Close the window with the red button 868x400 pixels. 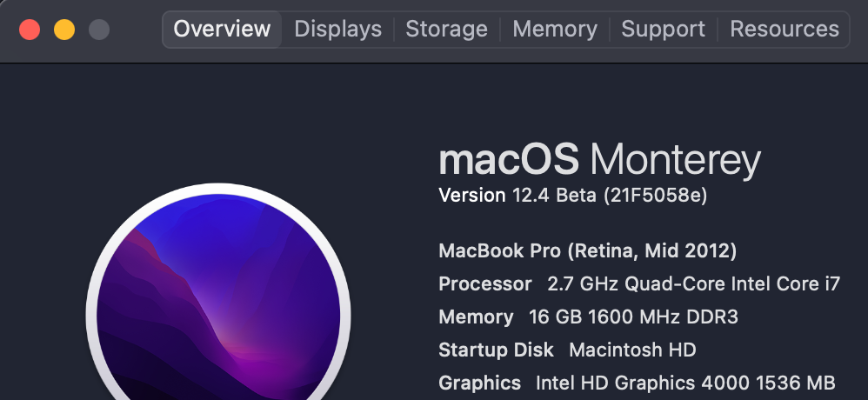click(x=30, y=30)
